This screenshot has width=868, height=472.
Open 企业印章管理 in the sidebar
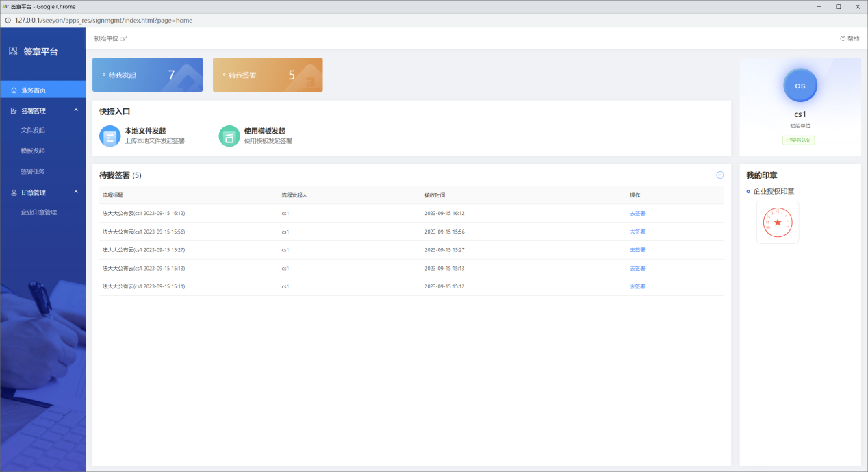pyautogui.click(x=39, y=212)
